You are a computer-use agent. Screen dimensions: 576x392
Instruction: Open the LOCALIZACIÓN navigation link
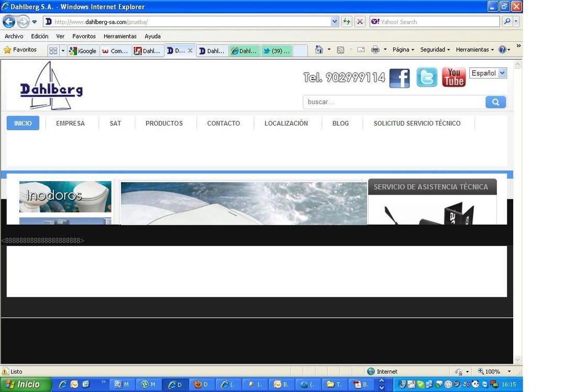pos(286,124)
